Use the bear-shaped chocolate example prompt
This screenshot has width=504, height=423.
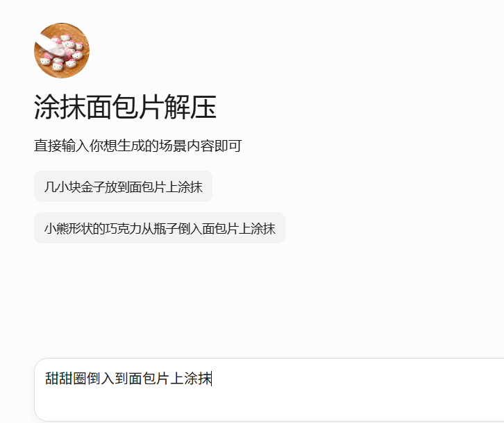click(x=160, y=228)
